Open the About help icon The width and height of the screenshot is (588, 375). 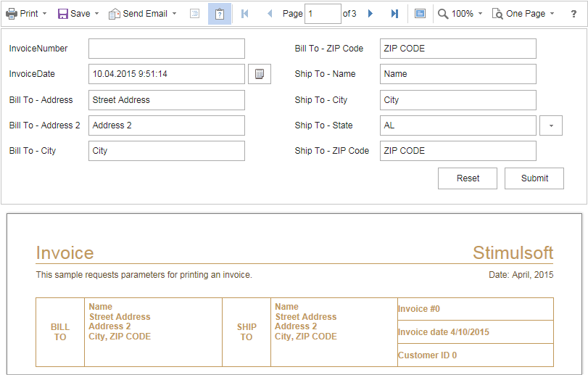(573, 14)
